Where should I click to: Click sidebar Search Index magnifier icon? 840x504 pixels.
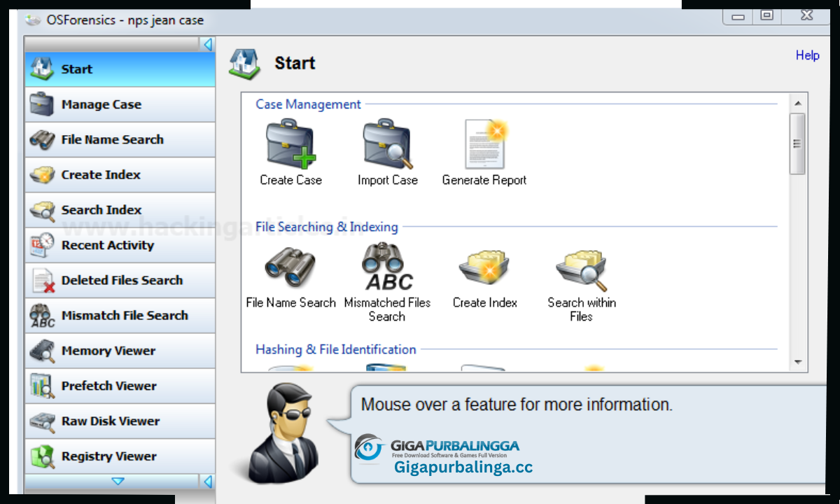coord(42,210)
